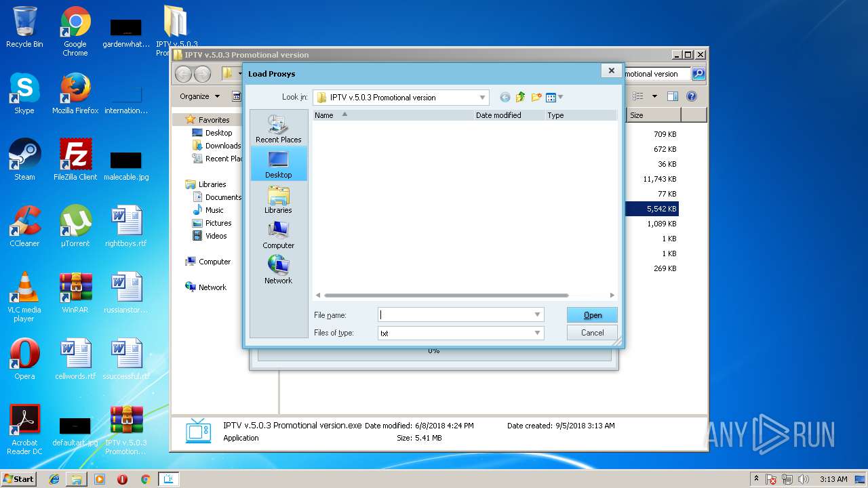Viewport: 868px width, 488px height.
Task: Focus the File name input field
Action: pos(455,315)
